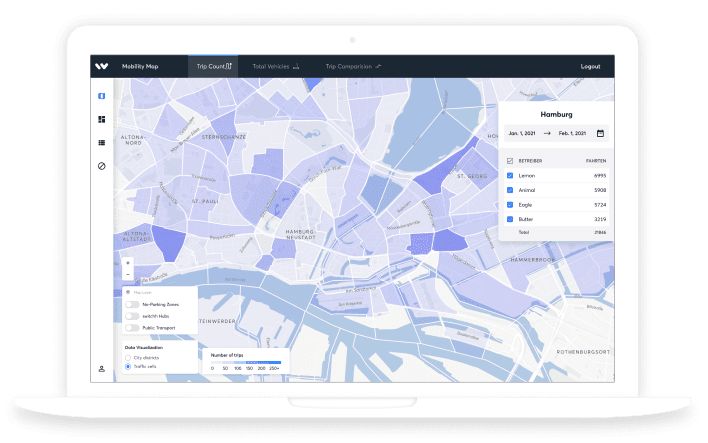The height and width of the screenshot is (443, 708).
Task: Toggle the switchh Hubs layer
Action: (132, 316)
